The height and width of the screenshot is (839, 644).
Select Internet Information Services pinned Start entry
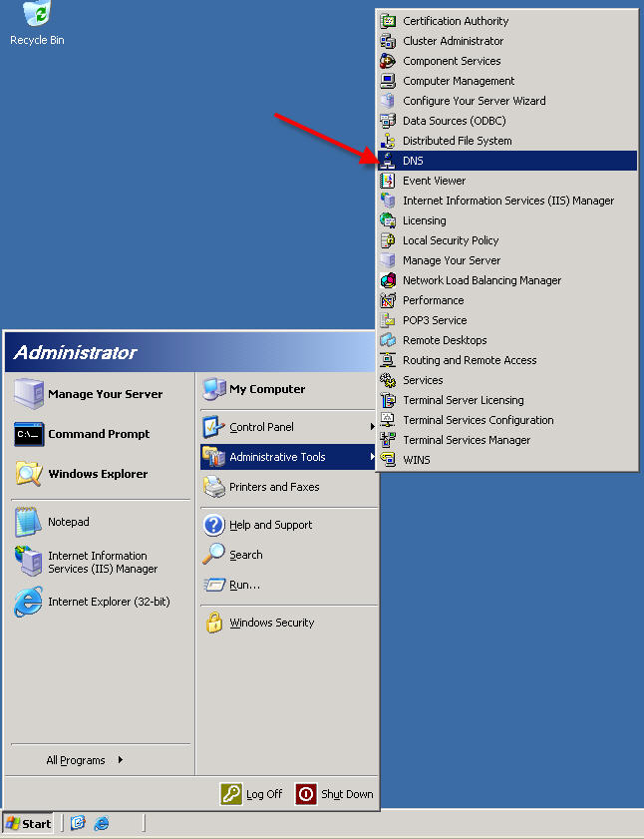pos(100,563)
